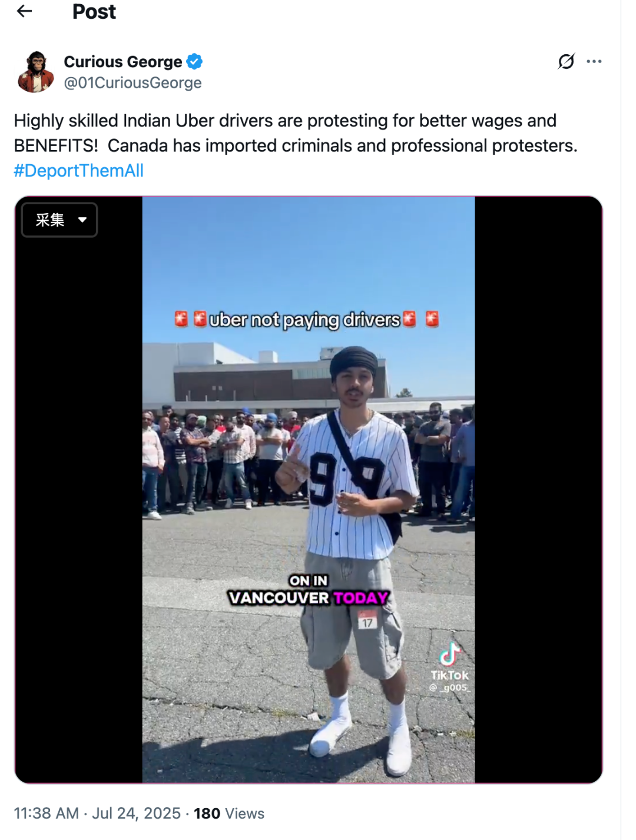
Task: Click the 'VANCOUVER TODAY' video caption
Action: tap(309, 597)
